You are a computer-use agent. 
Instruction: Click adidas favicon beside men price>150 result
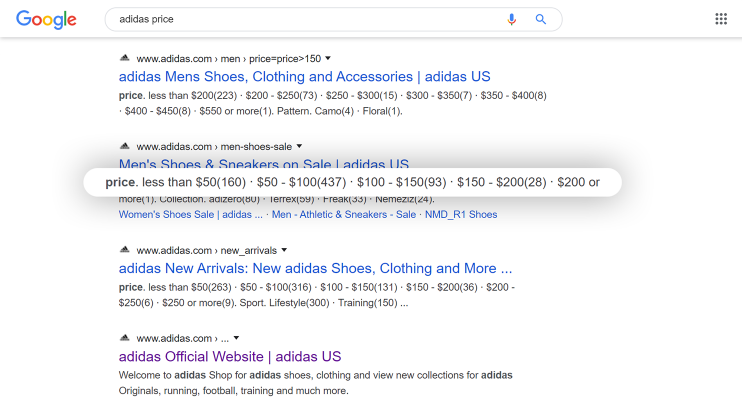pos(124,58)
